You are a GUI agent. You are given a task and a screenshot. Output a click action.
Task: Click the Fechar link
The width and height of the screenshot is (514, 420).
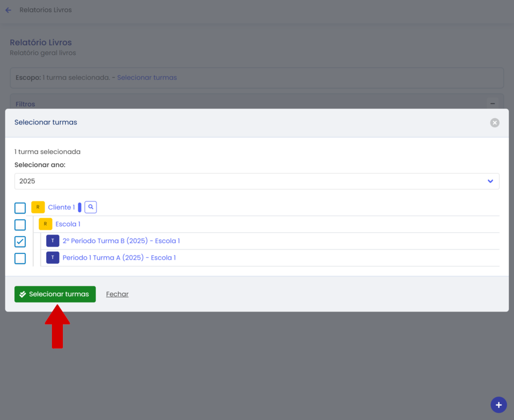click(117, 294)
